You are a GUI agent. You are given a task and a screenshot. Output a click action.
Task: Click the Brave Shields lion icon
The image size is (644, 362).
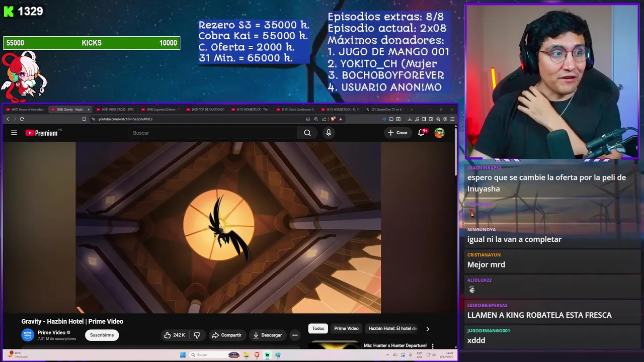click(333, 119)
